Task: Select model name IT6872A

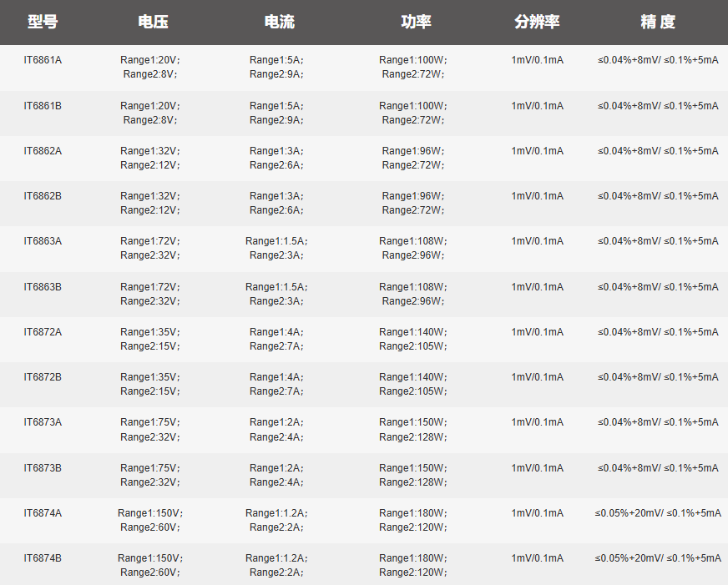Action: [x=43, y=331]
